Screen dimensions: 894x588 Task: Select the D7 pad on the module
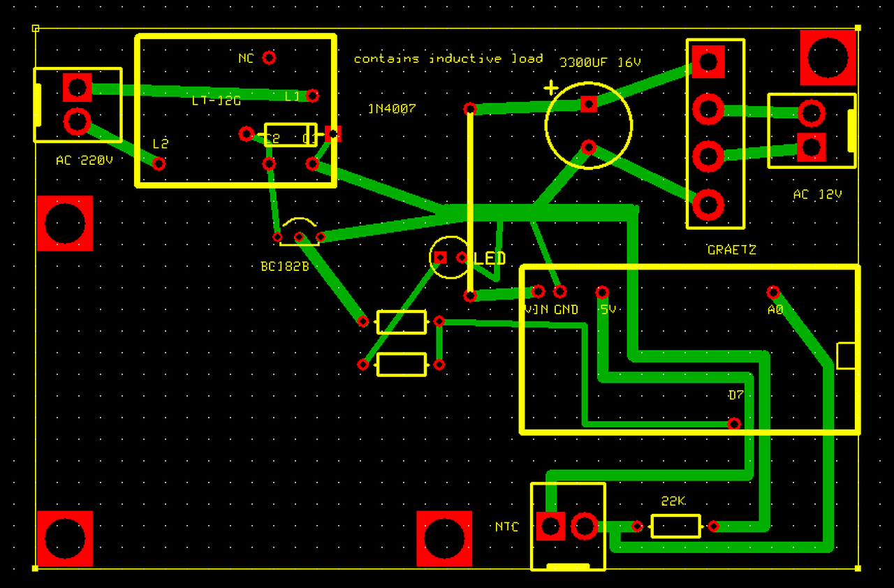(x=734, y=423)
